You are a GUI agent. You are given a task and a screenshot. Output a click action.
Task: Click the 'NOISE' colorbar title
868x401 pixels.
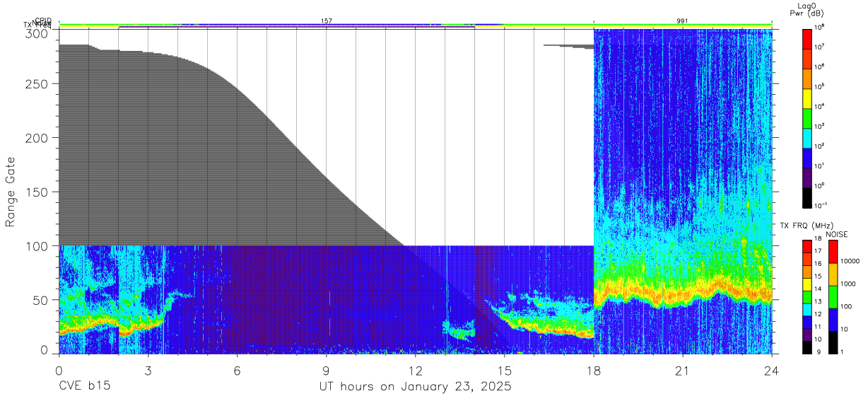pyautogui.click(x=837, y=234)
